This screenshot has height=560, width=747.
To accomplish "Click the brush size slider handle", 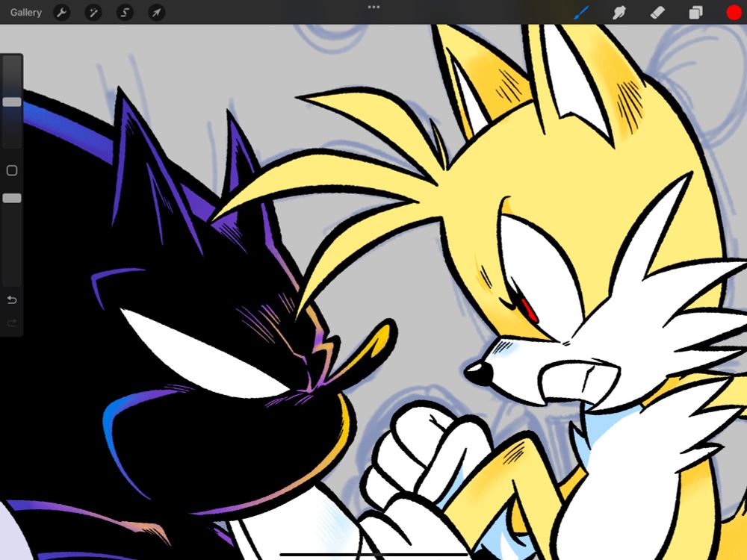I will pyautogui.click(x=12, y=102).
